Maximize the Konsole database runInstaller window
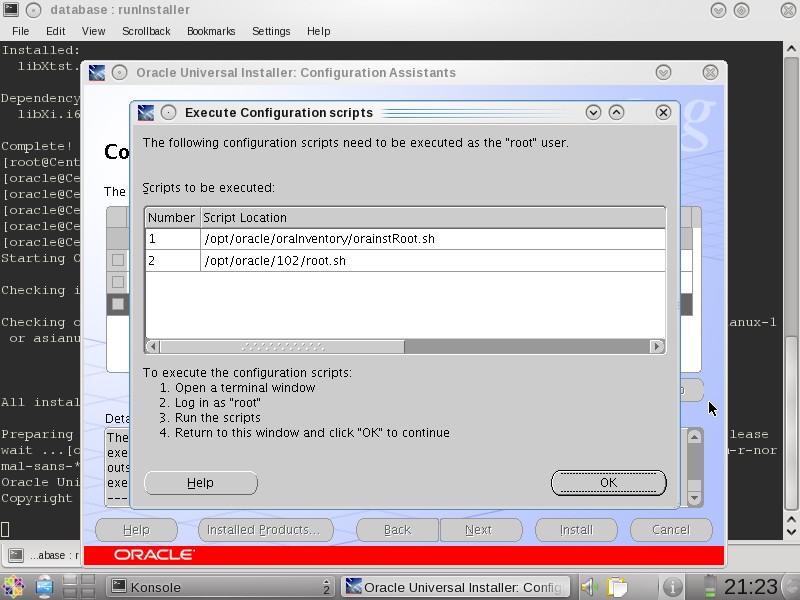This screenshot has width=800, height=600. pos(741,10)
